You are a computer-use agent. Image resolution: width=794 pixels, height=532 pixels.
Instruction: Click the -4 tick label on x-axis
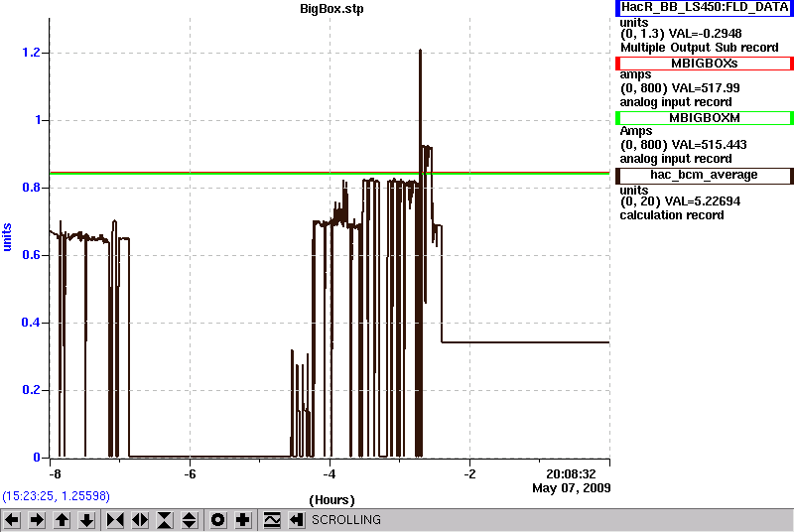pyautogui.click(x=330, y=474)
